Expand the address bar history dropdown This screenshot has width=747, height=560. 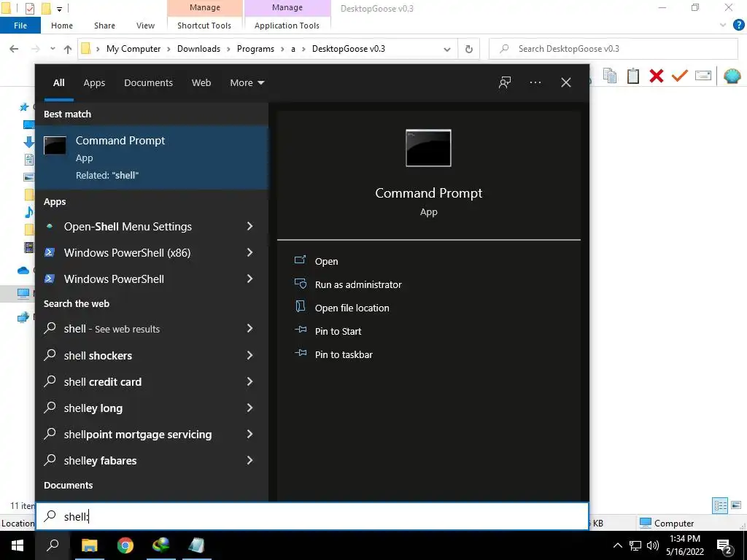click(447, 49)
